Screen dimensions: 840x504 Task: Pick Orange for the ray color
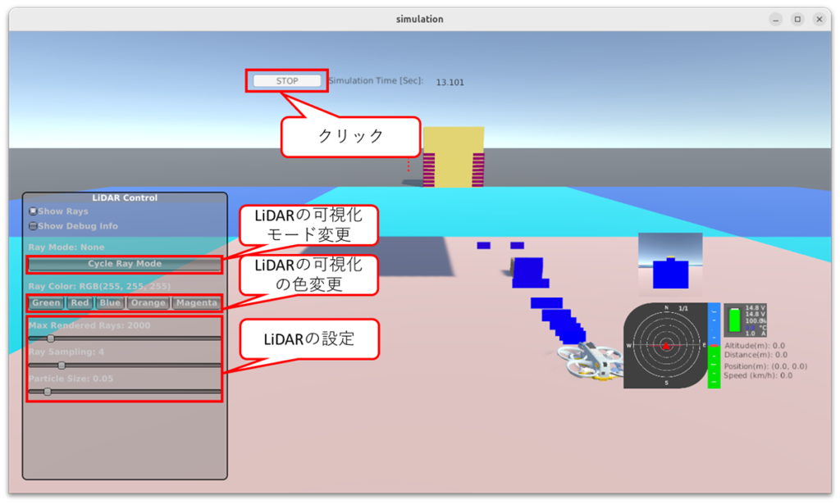pos(148,302)
